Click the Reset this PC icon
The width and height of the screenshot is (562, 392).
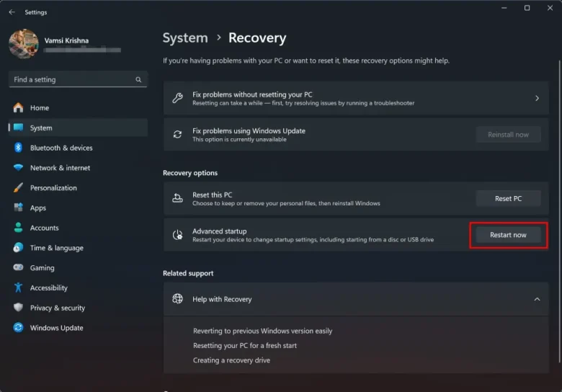pos(177,198)
